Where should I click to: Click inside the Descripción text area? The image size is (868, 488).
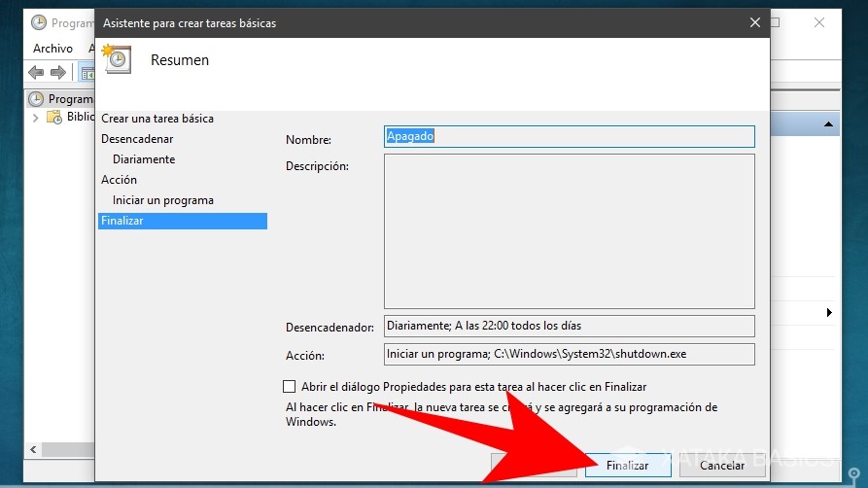pos(569,231)
